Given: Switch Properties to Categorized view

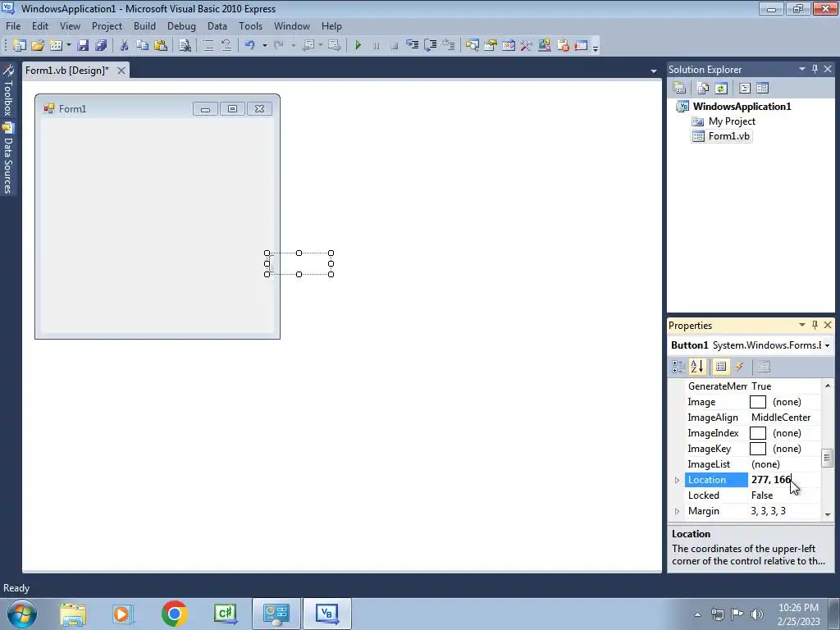Looking at the screenshot, I should (x=678, y=367).
